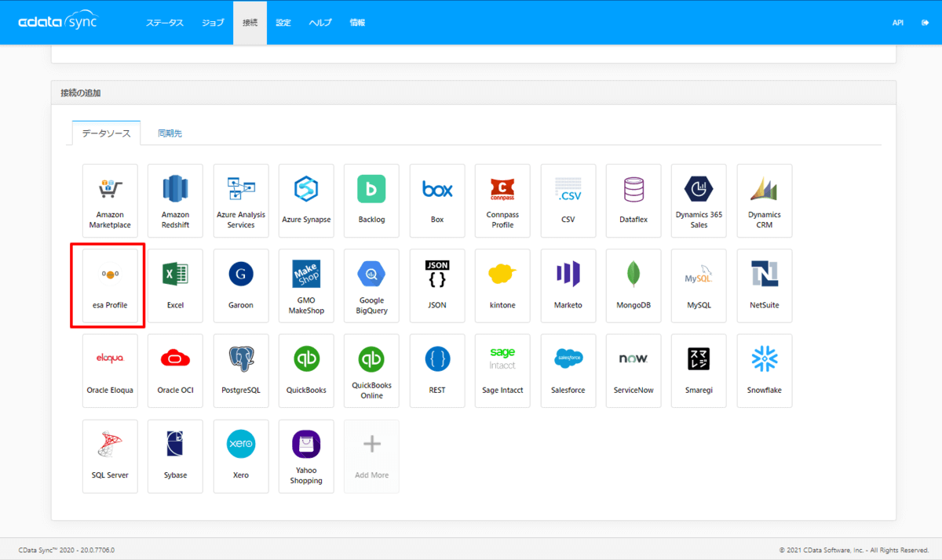Select the JSON data source
942x560 pixels.
coord(437,285)
